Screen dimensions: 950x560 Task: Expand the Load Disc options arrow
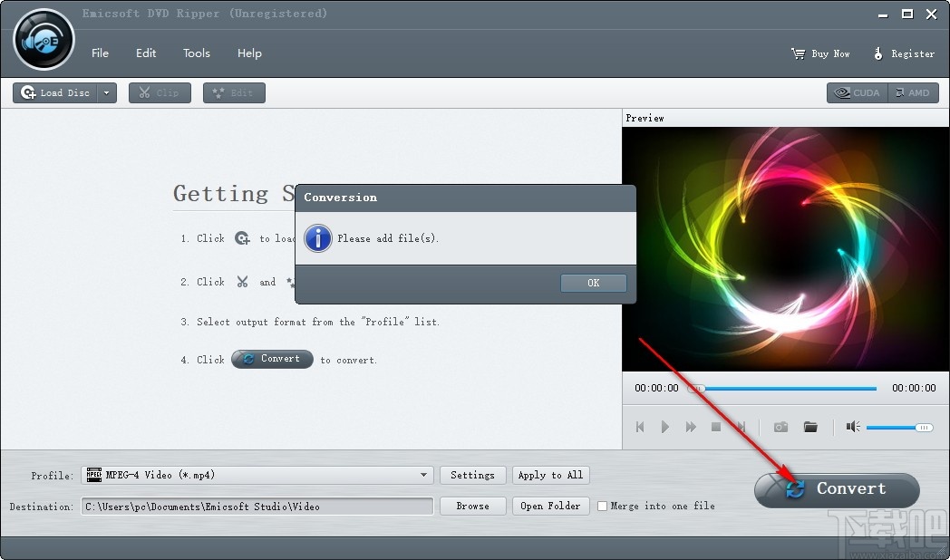106,92
